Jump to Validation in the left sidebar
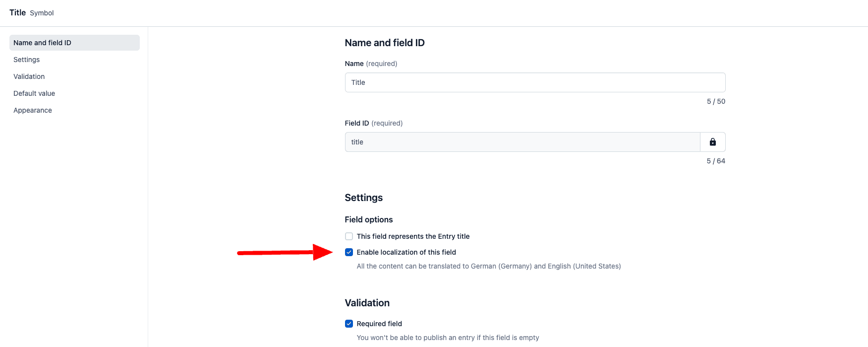Image resolution: width=868 pixels, height=347 pixels. [29, 76]
